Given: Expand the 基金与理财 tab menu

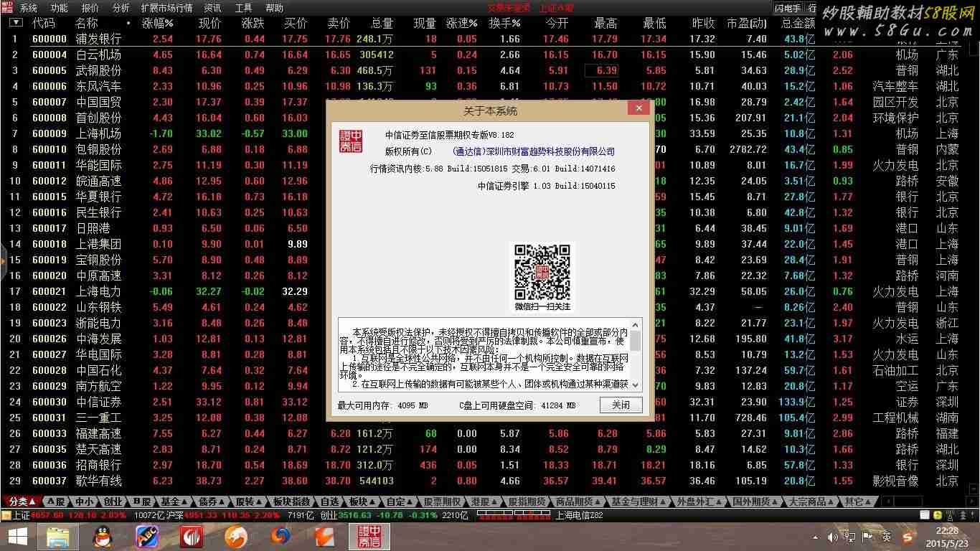Looking at the screenshot, I should tap(639, 501).
